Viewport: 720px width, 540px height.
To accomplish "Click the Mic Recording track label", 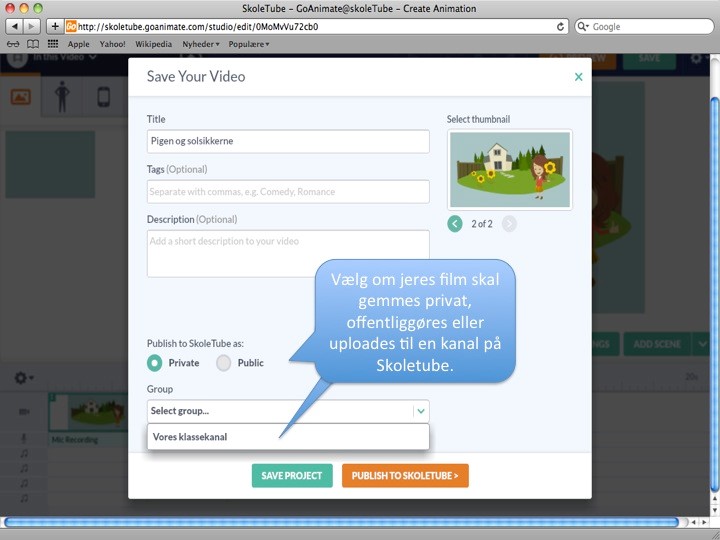I will coord(75,440).
